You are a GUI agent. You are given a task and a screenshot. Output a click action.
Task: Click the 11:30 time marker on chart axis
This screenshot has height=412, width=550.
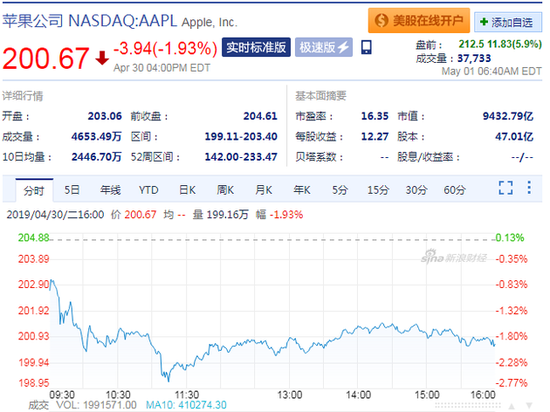coord(187,395)
